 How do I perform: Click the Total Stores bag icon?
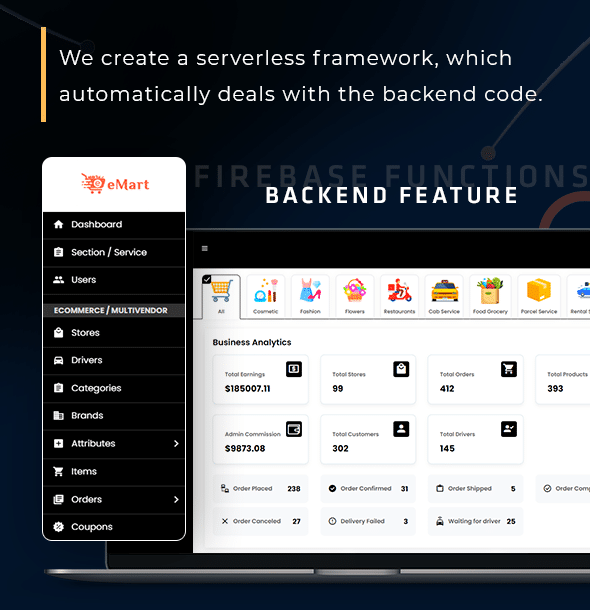(x=401, y=369)
